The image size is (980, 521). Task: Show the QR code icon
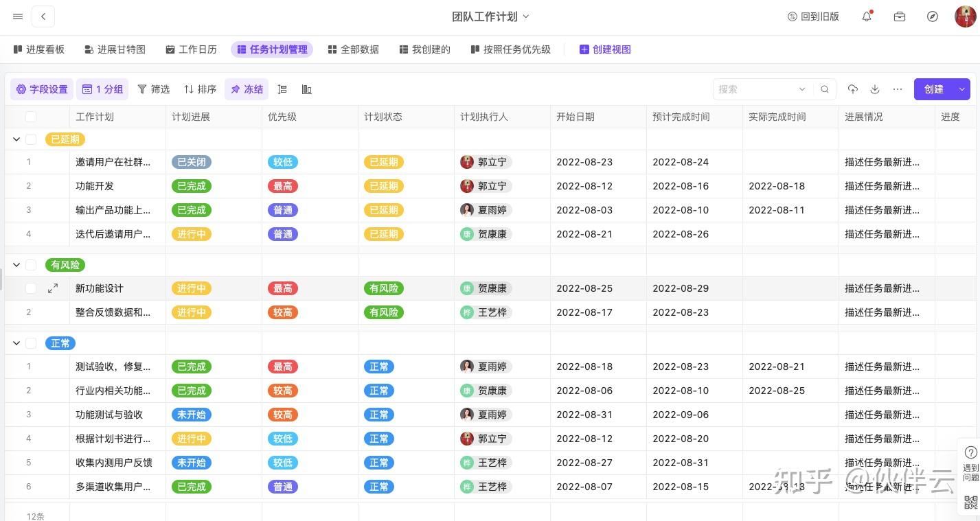(x=970, y=502)
